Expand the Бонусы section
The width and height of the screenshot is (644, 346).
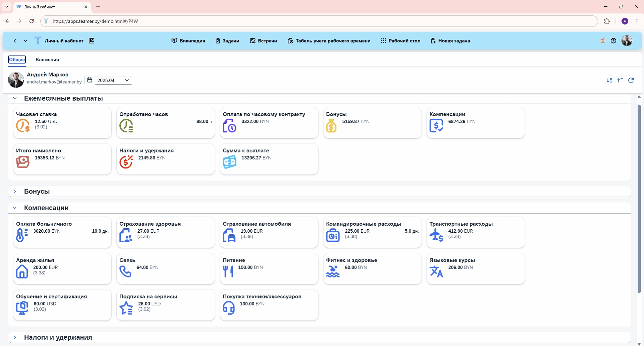pyautogui.click(x=15, y=191)
